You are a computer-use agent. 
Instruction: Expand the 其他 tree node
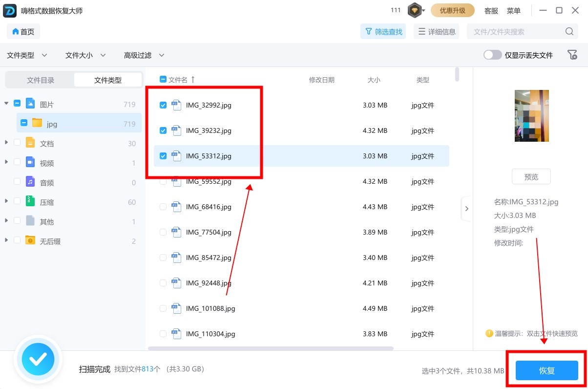pos(6,220)
